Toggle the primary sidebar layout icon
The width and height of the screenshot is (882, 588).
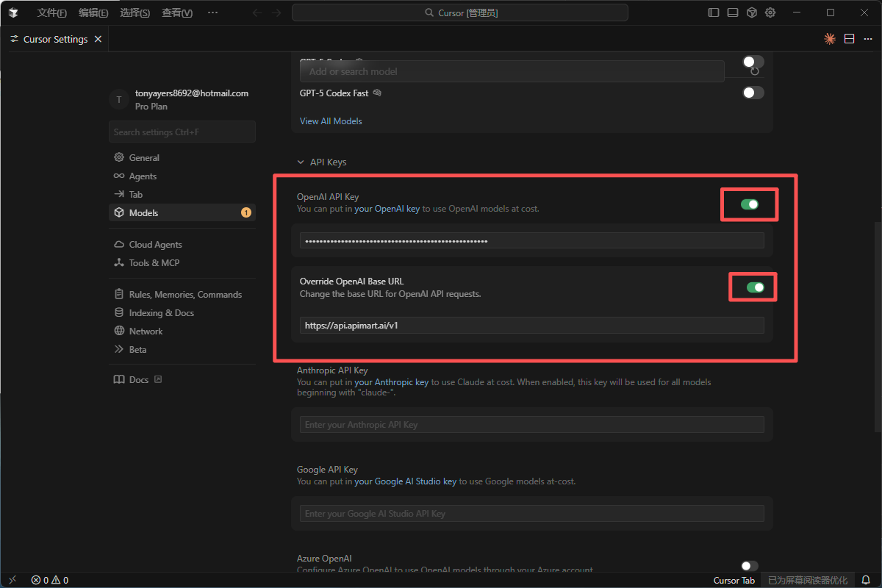click(714, 12)
